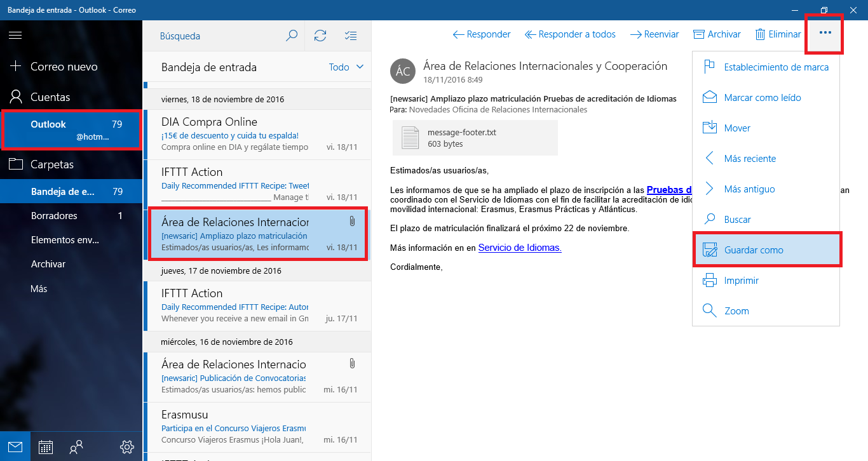Viewport: 868px width, 461px height.
Task: Follow the Pruebas de acreditación link
Action: coord(669,190)
